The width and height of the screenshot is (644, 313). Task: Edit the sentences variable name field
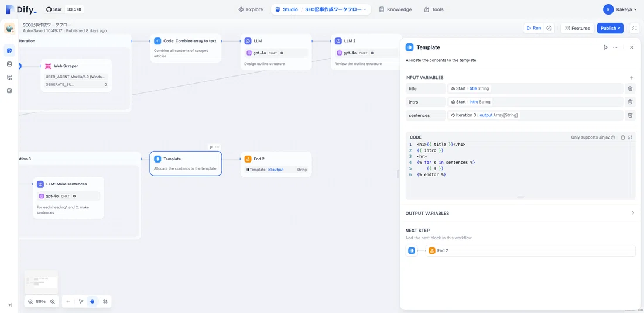[425, 115]
